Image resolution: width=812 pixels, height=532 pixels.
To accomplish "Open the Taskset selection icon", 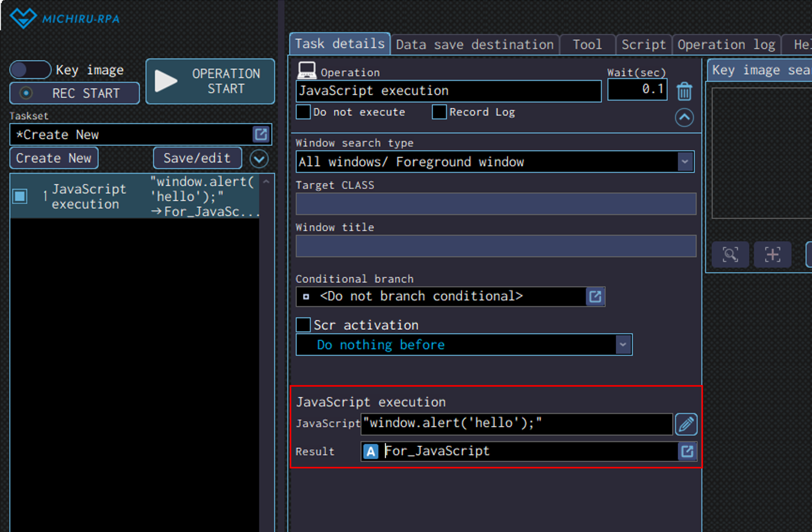I will click(261, 134).
